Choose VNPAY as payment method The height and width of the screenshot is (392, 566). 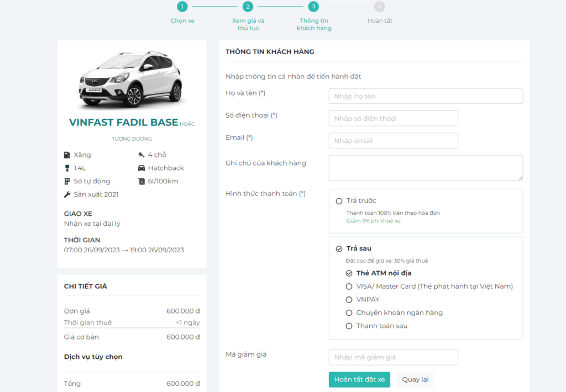click(x=349, y=300)
